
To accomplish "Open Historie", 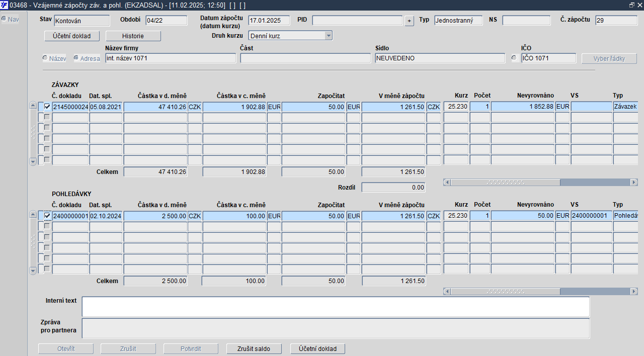I will [134, 36].
